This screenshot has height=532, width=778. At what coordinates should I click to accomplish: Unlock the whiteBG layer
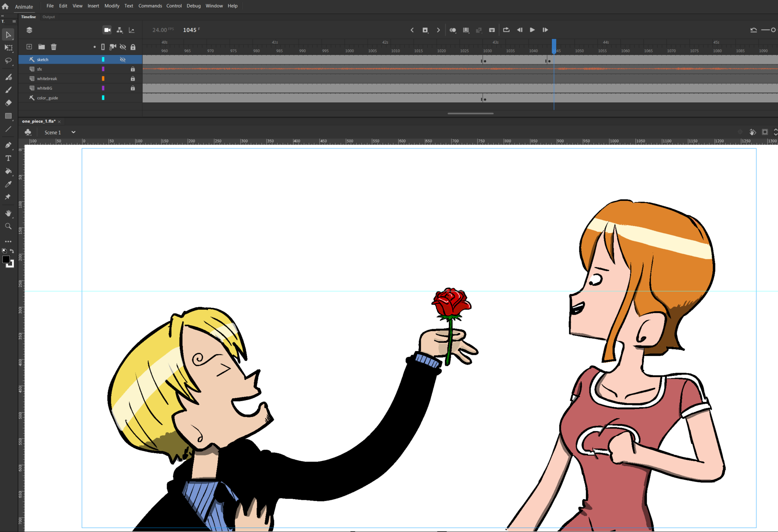[x=133, y=88]
